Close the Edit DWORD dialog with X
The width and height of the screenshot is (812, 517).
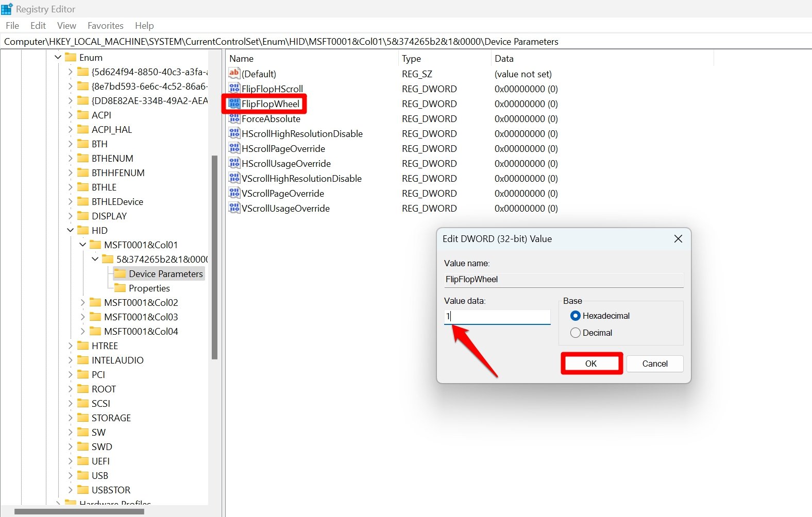[x=678, y=238]
